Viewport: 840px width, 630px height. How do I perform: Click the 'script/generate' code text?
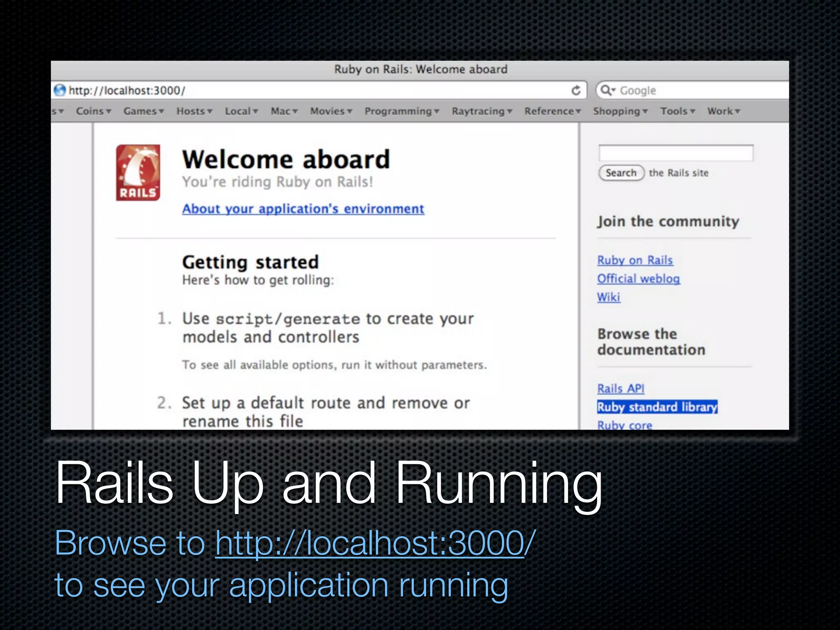(x=288, y=319)
